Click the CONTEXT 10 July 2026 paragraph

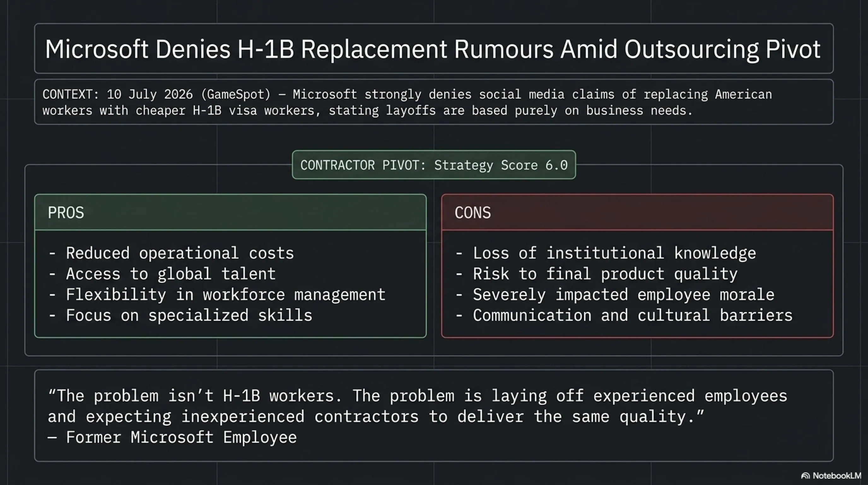pyautogui.click(x=407, y=102)
